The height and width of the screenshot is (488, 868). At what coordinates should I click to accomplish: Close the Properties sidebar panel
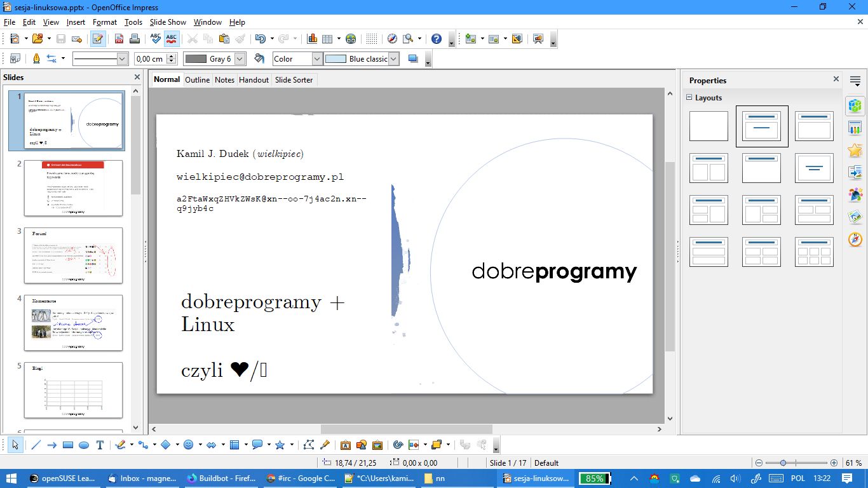coord(836,79)
